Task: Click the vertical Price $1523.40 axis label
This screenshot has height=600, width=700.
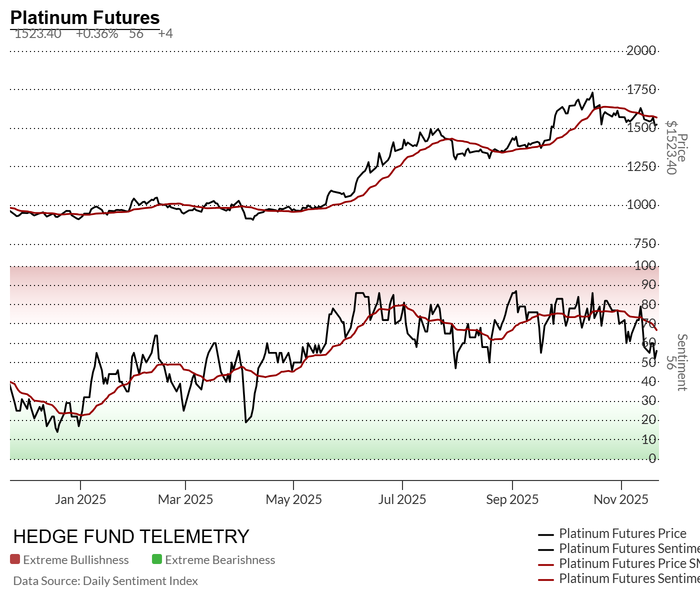Action: [676, 148]
